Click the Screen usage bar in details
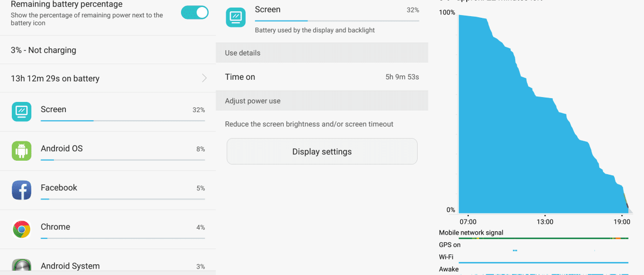This screenshot has height=275, width=644. click(x=337, y=20)
